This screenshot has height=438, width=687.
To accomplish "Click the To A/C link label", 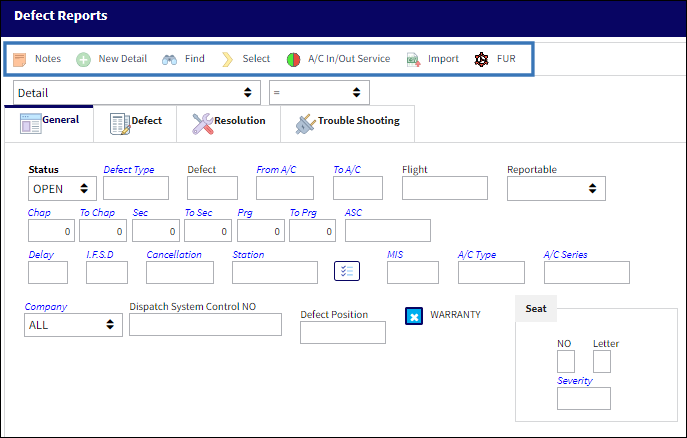I will pyautogui.click(x=347, y=170).
